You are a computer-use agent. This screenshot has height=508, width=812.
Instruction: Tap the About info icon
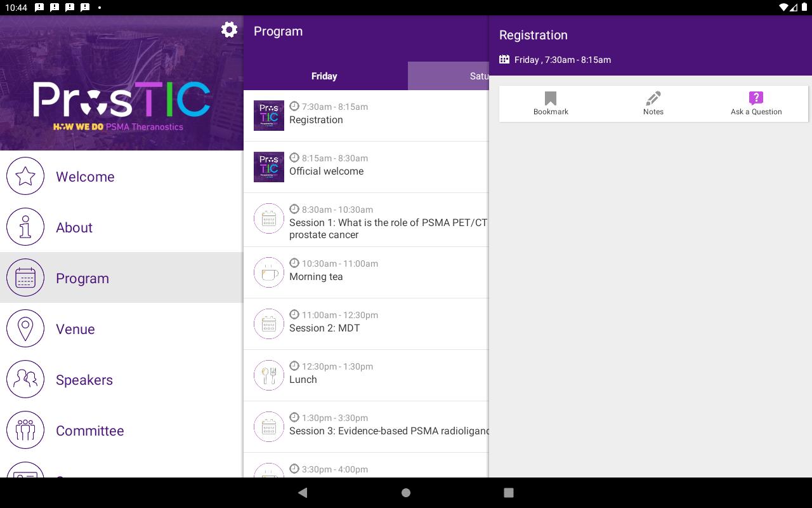coord(25,227)
